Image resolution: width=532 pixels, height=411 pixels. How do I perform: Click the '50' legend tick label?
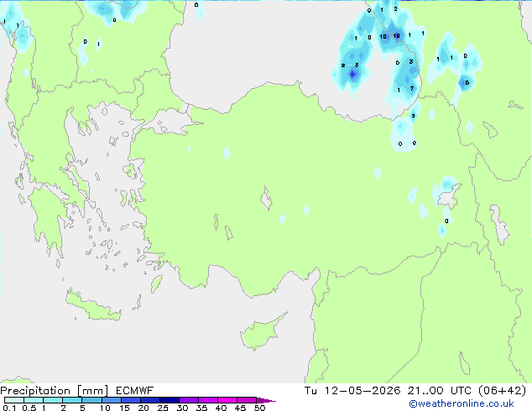tap(259, 408)
